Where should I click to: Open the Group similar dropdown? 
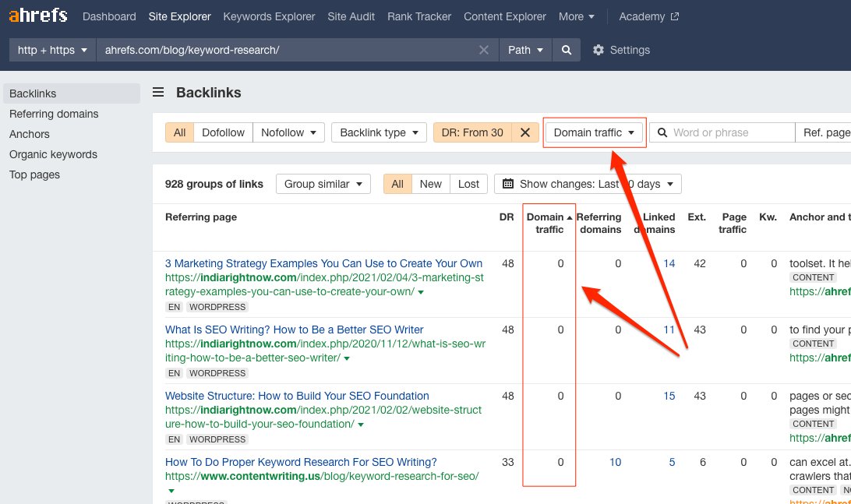(x=323, y=184)
